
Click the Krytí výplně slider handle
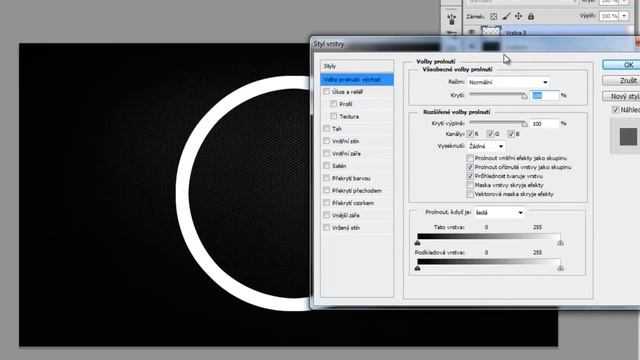(x=524, y=124)
